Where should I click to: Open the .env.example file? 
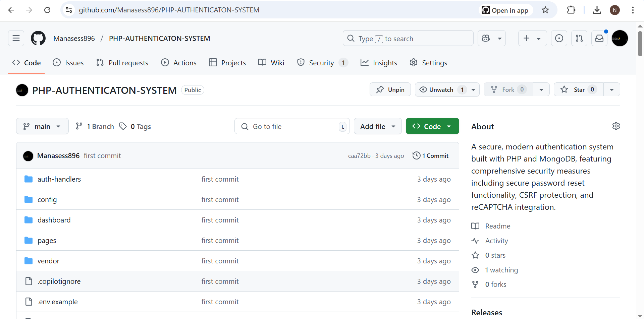(x=57, y=302)
